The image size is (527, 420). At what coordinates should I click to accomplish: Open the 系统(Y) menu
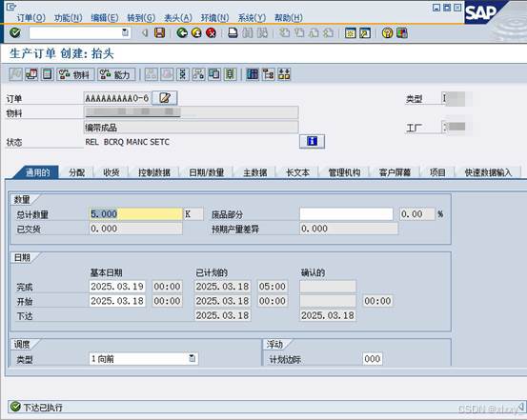tap(252, 17)
